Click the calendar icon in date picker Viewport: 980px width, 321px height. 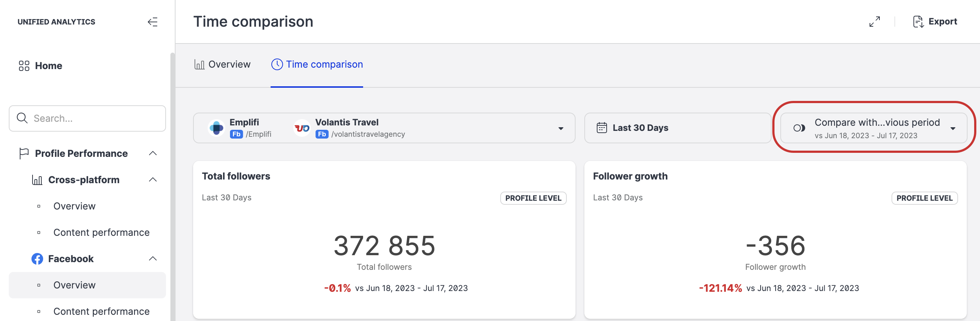602,128
